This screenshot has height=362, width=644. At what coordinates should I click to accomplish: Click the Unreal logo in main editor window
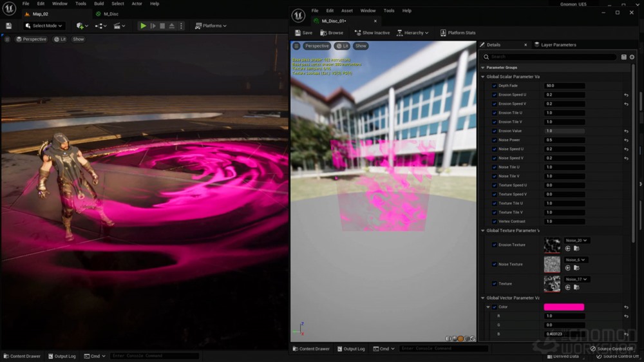[9, 8]
